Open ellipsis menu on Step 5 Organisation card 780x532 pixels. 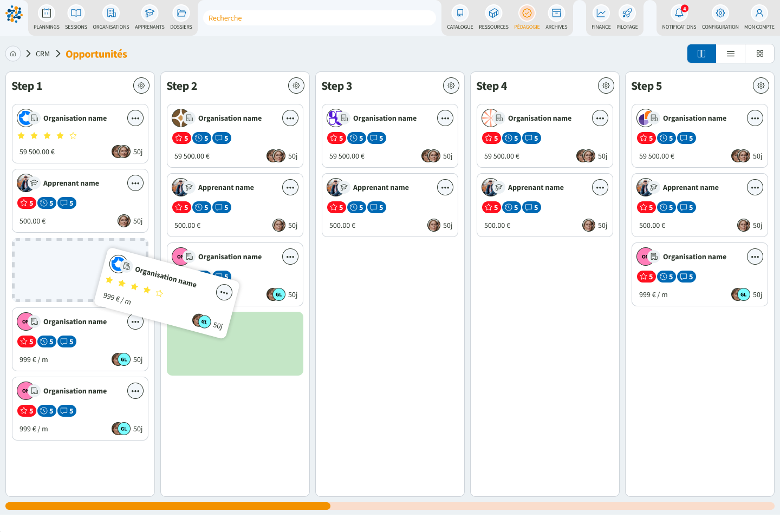(755, 118)
